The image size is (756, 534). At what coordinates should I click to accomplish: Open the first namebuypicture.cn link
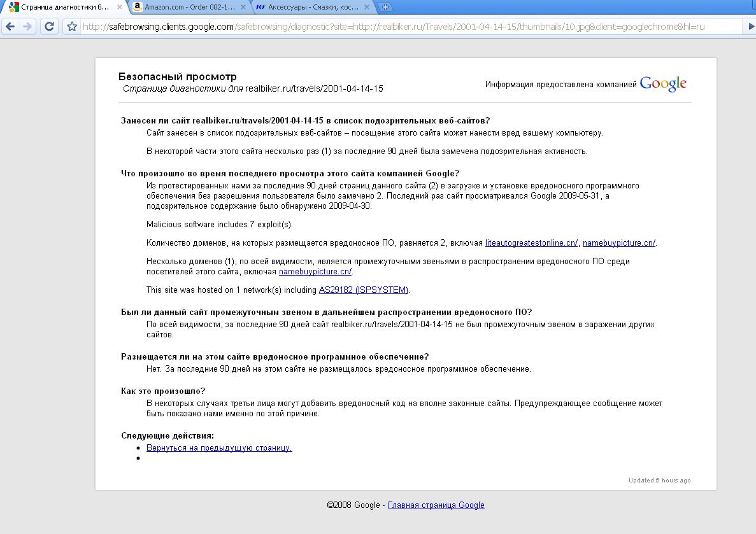(618, 242)
